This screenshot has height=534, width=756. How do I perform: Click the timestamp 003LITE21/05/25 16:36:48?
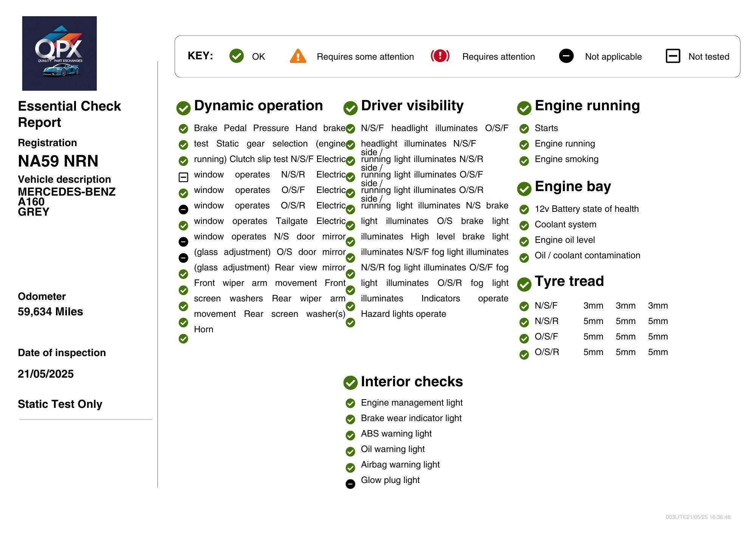pyautogui.click(x=698, y=517)
